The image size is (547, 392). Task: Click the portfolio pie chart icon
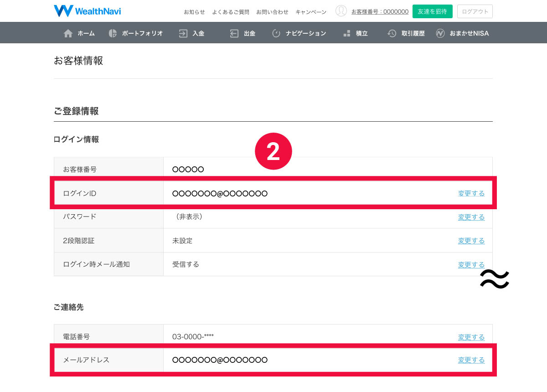(113, 33)
